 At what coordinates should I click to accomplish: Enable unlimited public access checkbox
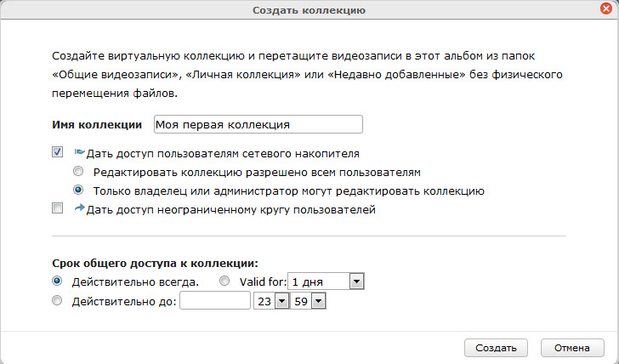[x=57, y=208]
